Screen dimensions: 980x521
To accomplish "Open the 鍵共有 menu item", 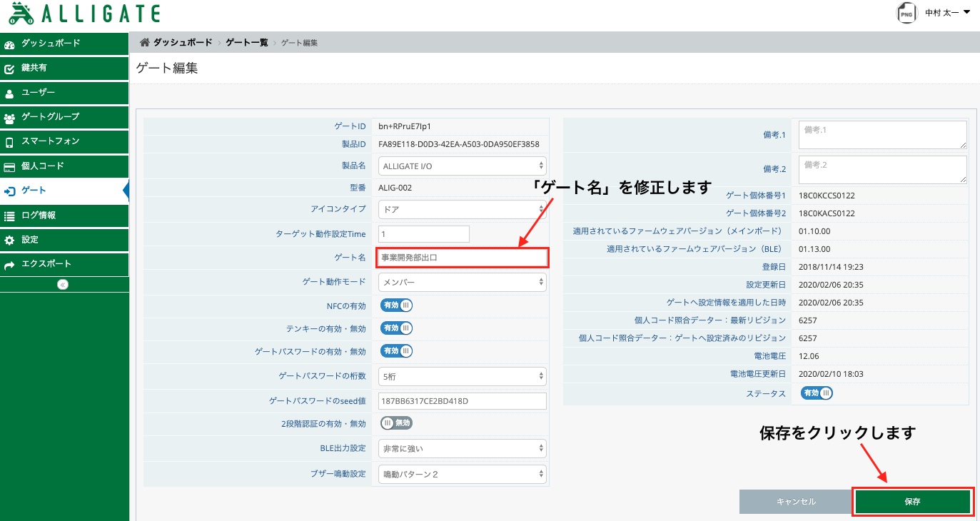I will (64, 68).
